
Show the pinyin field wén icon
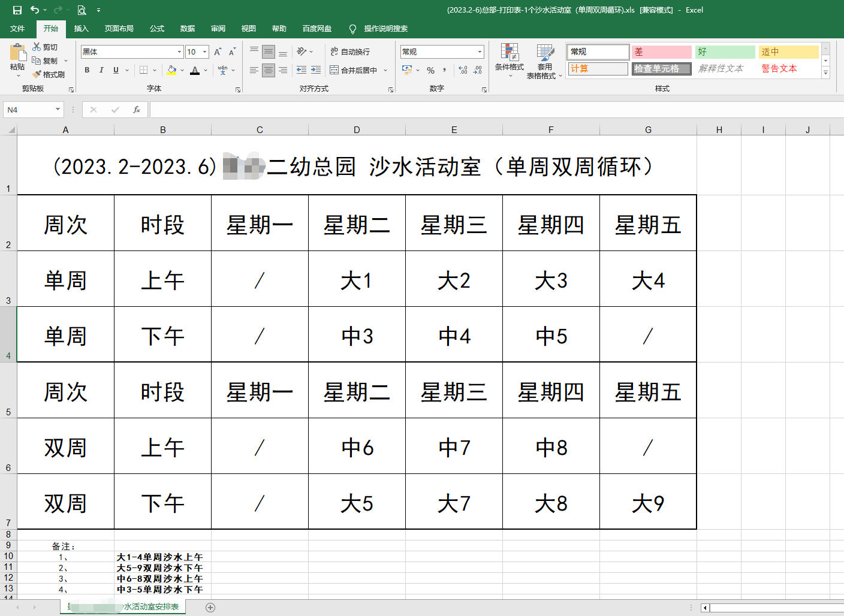point(223,70)
